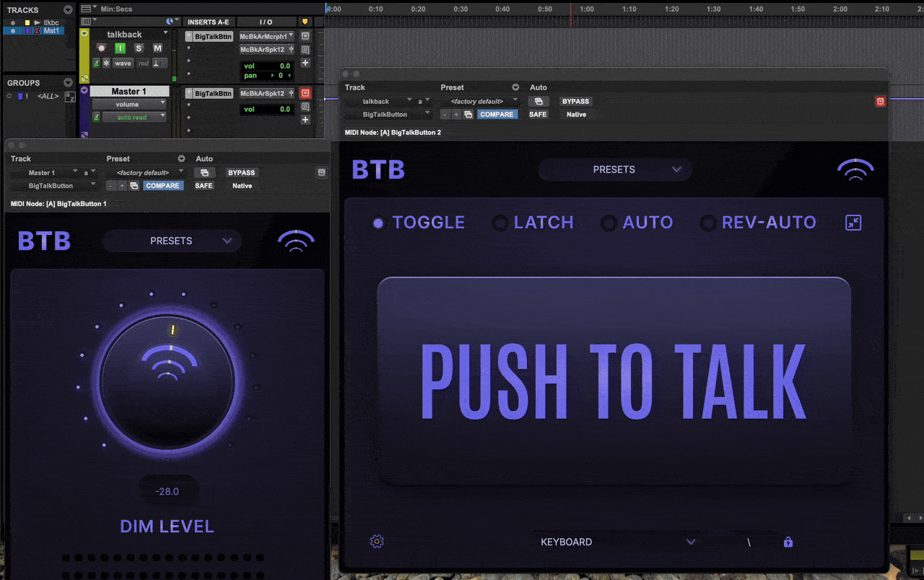Open the INSERTS A-E column header
This screenshot has width=924, height=580.
208,22
